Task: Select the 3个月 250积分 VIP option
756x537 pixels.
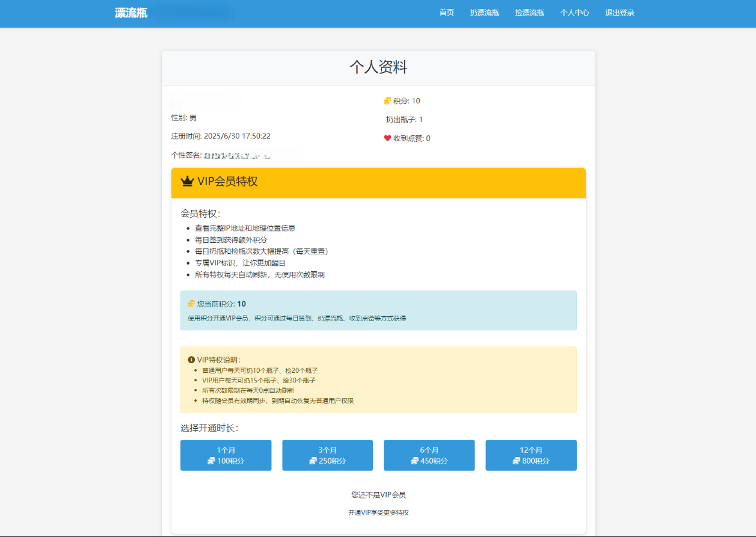Action: (x=327, y=455)
